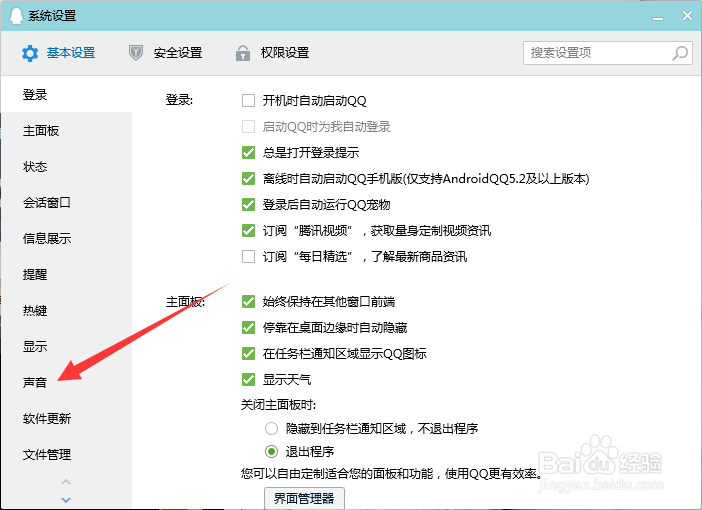
Task: Click the 界面管理器 button
Action: pos(304,498)
